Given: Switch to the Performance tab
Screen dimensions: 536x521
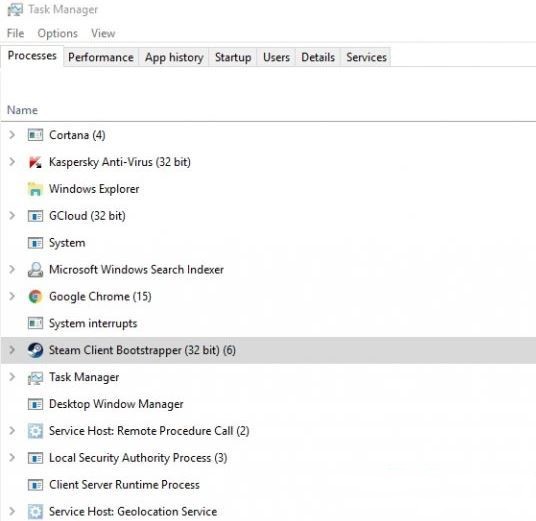Looking at the screenshot, I should tap(101, 57).
